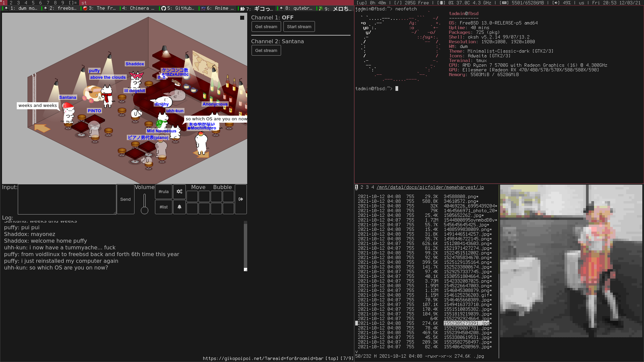Click search favicon on tab 8 qutebr
This screenshot has width=644, height=362.
coord(282,8)
